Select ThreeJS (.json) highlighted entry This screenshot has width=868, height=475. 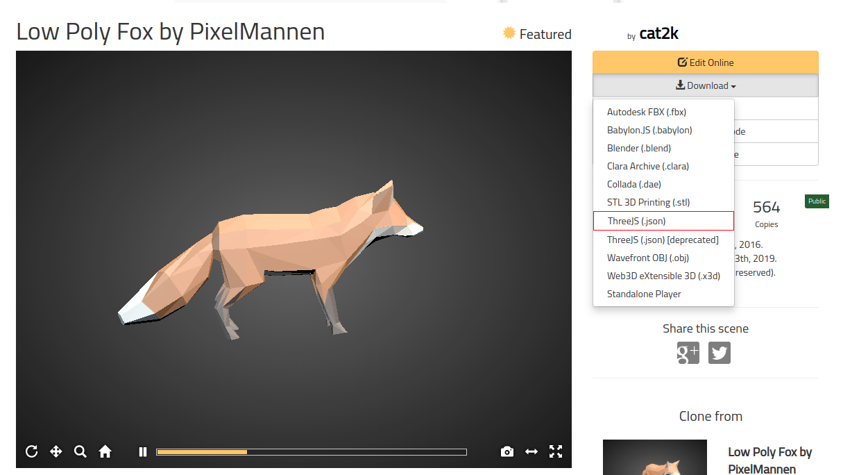click(663, 221)
